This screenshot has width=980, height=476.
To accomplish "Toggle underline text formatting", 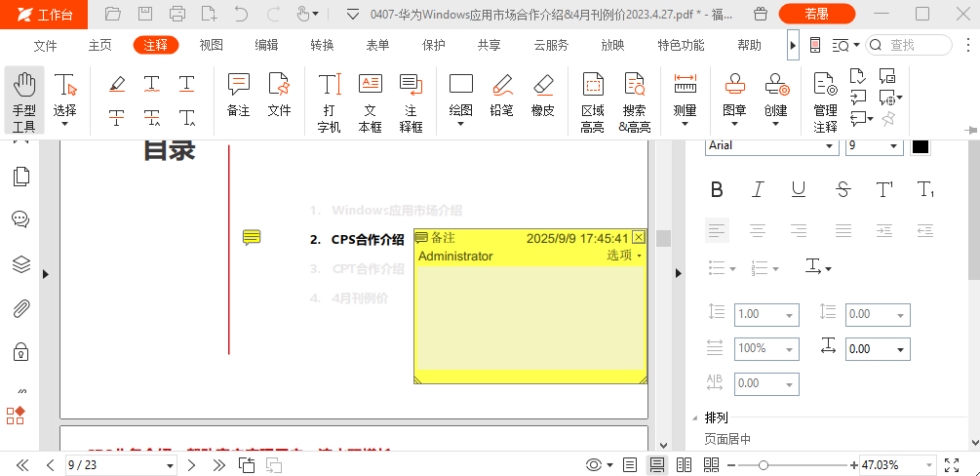I will (799, 189).
